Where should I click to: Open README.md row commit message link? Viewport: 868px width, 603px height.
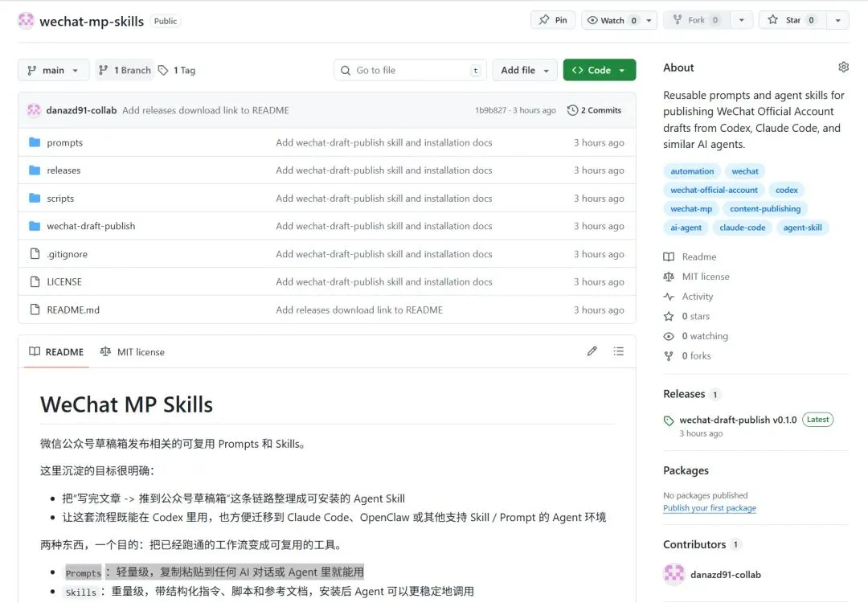[359, 310]
